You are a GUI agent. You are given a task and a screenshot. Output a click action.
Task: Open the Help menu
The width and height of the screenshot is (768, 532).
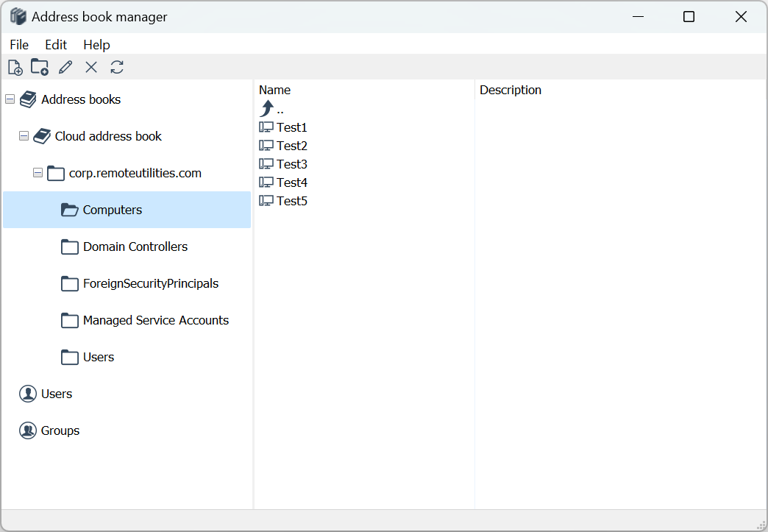96,45
